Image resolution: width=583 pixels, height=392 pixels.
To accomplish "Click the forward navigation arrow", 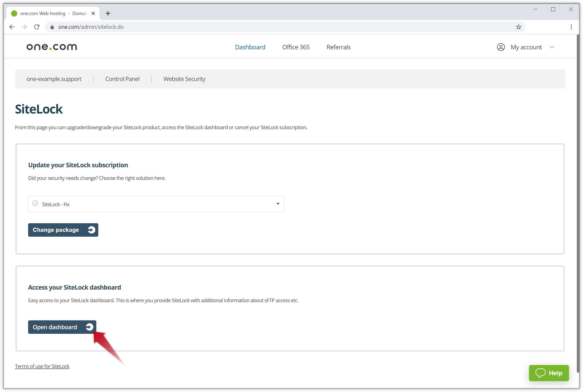I will tap(24, 27).
